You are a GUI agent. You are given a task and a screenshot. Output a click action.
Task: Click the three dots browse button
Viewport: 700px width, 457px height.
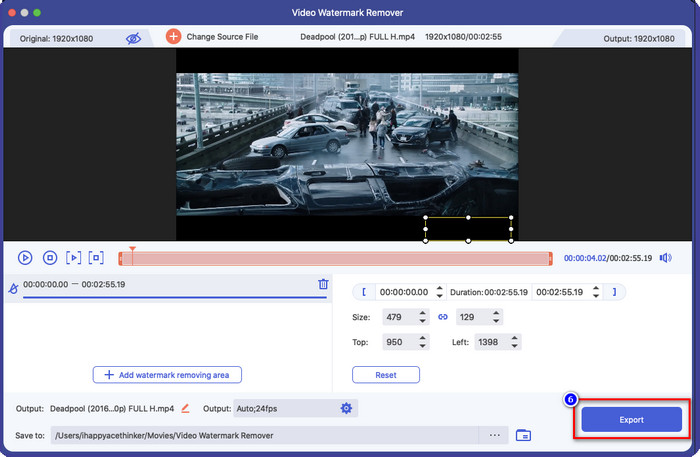point(494,435)
